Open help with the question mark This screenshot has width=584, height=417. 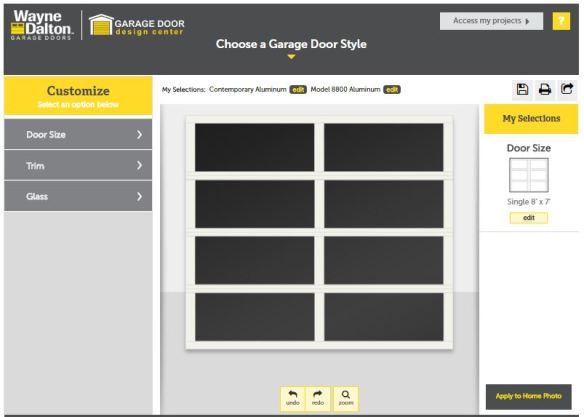pyautogui.click(x=561, y=21)
